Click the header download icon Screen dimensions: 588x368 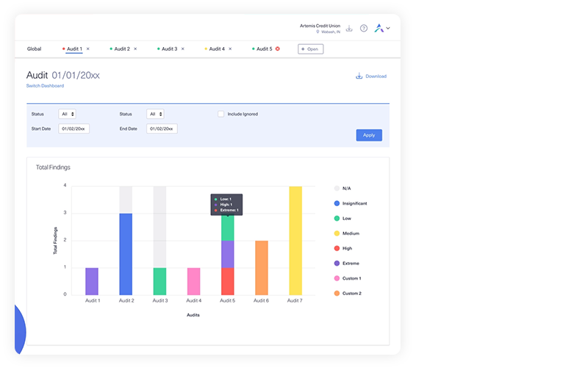click(x=349, y=29)
